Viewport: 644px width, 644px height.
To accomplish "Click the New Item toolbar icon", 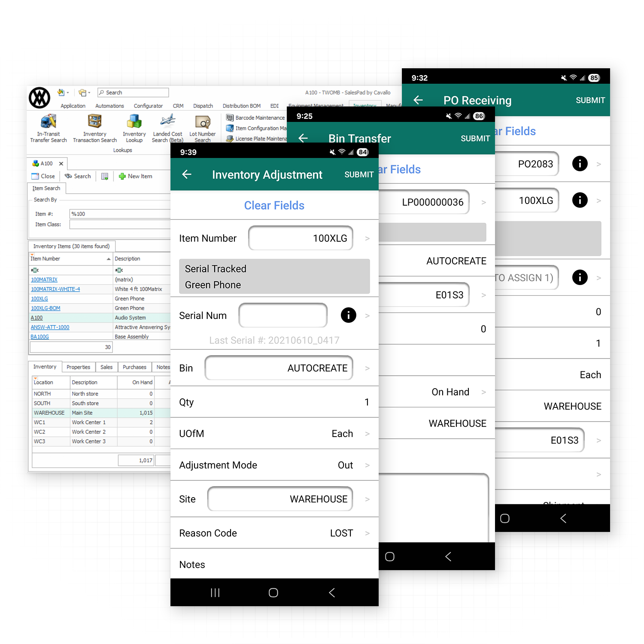I will (x=136, y=176).
